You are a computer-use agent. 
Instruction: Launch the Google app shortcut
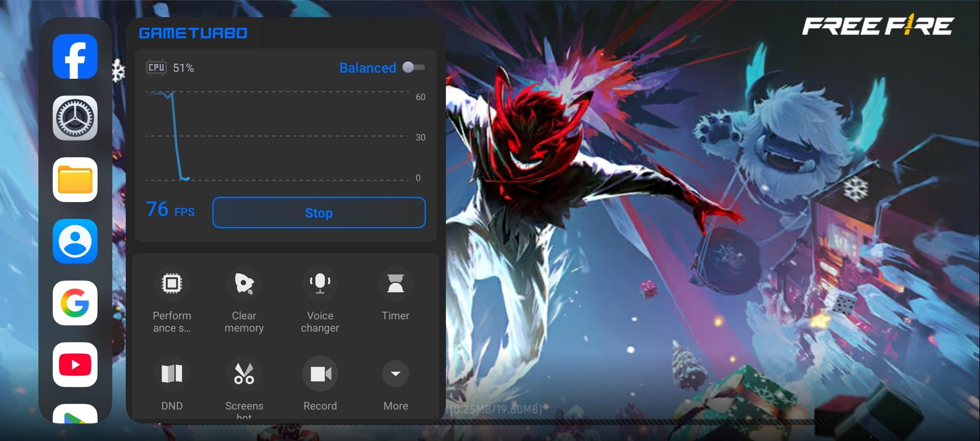tap(75, 303)
